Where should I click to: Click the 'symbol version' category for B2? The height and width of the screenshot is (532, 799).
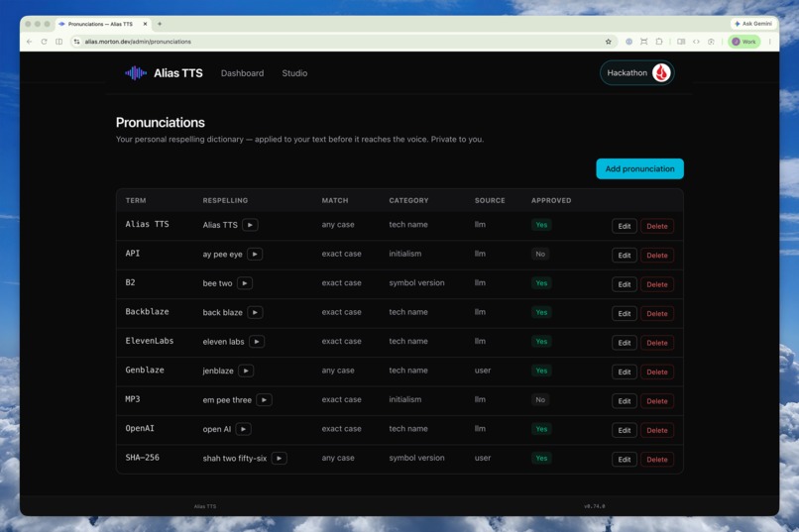click(x=416, y=283)
